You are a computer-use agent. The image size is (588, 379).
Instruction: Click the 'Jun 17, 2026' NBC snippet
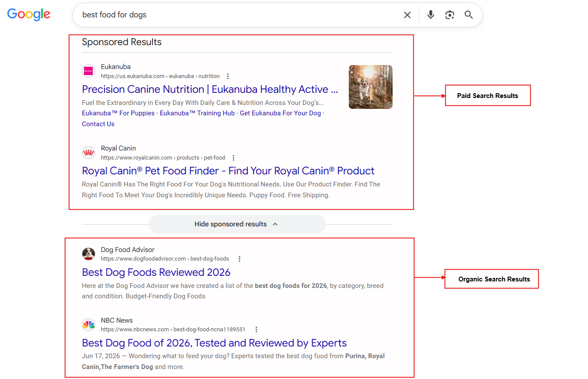tap(233, 362)
